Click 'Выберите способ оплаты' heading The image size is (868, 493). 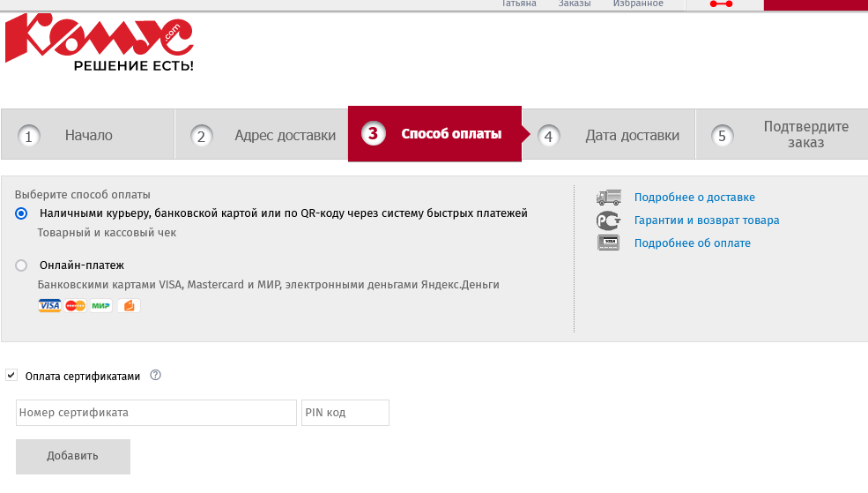(x=83, y=194)
